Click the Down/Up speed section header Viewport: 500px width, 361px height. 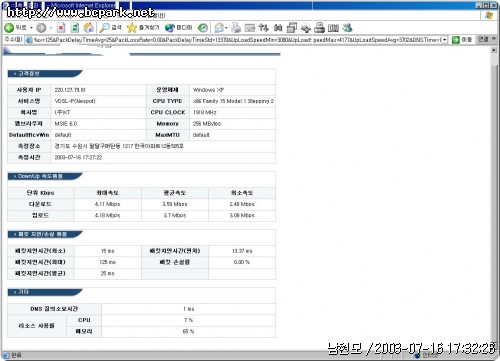click(45, 176)
